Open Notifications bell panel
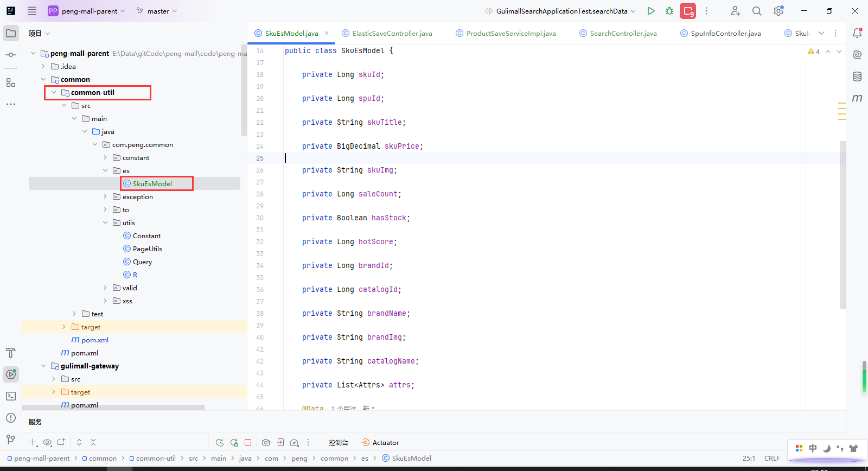868x471 pixels. coord(857,33)
